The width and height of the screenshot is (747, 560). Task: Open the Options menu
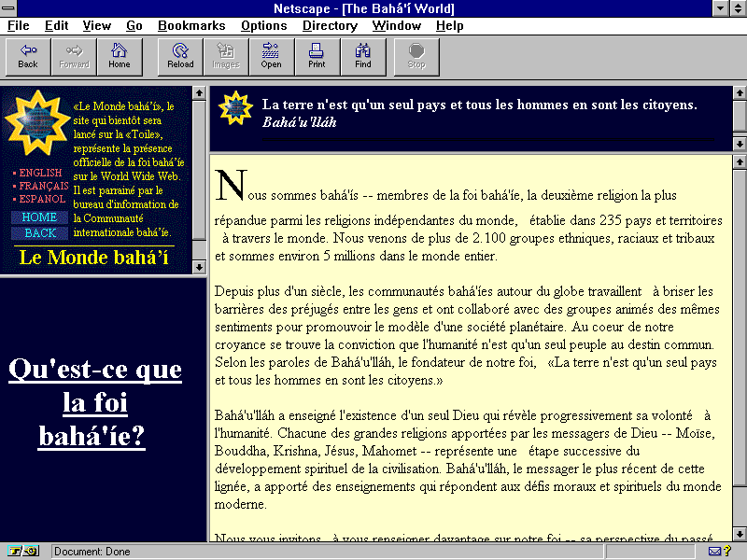(x=263, y=26)
